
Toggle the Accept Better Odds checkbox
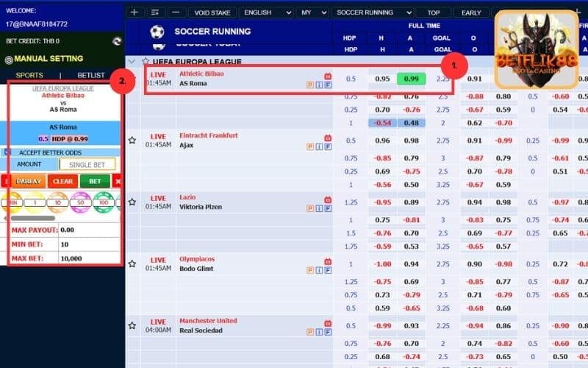tap(7, 152)
